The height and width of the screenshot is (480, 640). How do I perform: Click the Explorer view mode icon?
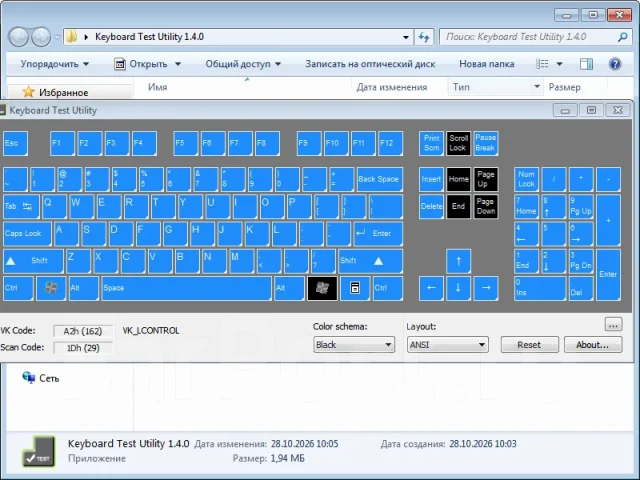click(x=542, y=64)
